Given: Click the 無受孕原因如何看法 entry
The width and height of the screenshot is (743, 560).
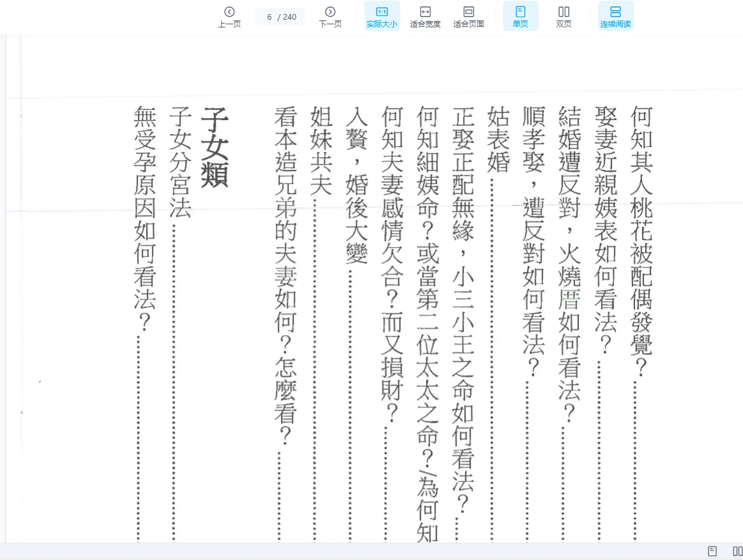Looking at the screenshot, I should tap(145, 217).
